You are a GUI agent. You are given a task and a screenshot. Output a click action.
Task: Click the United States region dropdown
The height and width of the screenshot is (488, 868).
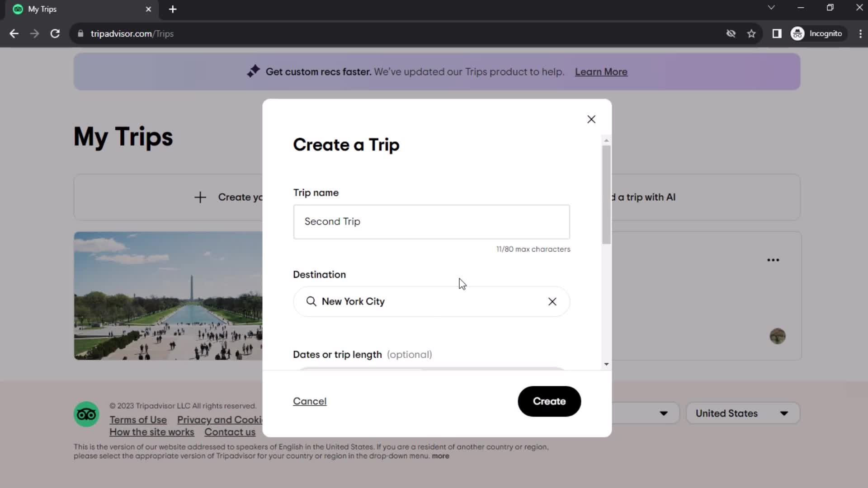[x=743, y=413]
